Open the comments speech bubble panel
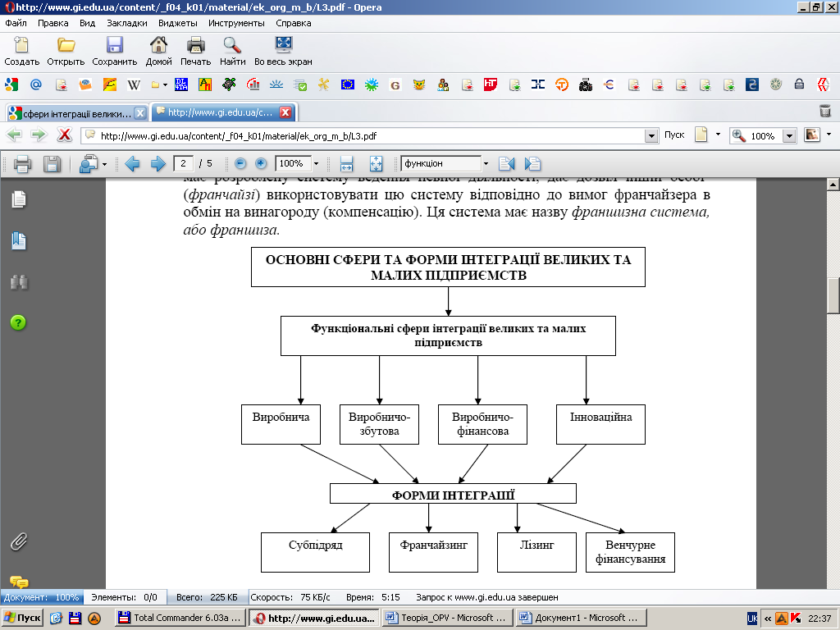The width and height of the screenshot is (840, 630). [19, 582]
